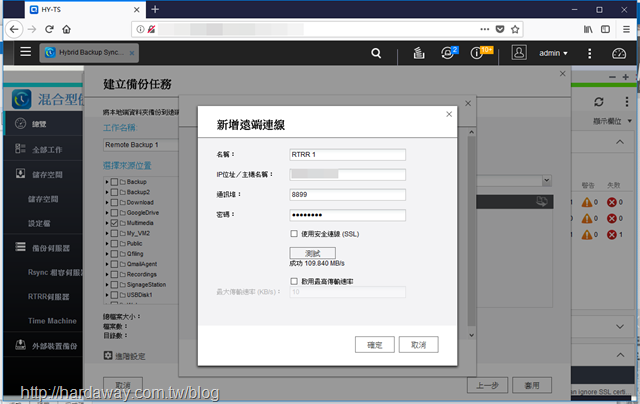The image size is (640, 404).
Task: Open the admin user dropdown
Action: tap(553, 53)
